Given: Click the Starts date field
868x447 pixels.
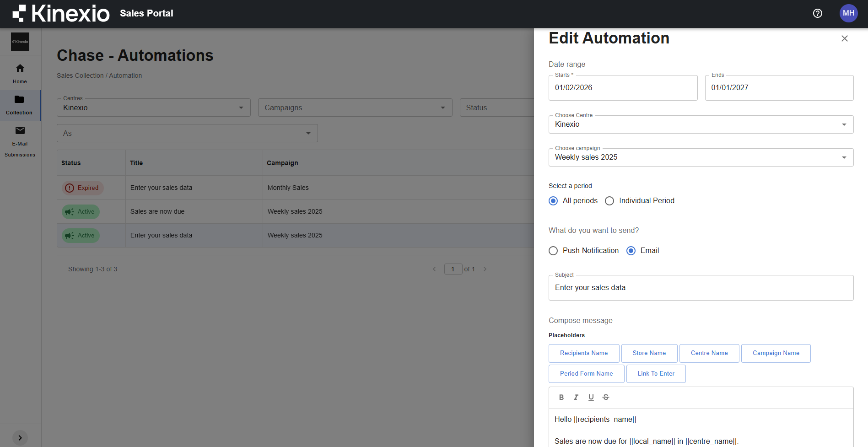Looking at the screenshot, I should point(622,88).
